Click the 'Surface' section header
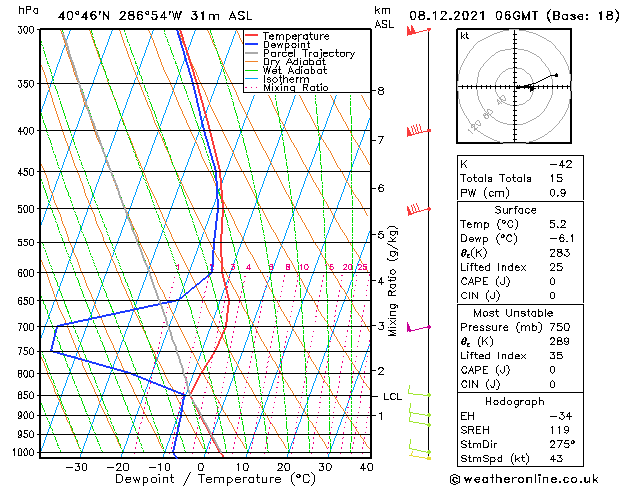The width and height of the screenshot is (629, 486). (x=515, y=210)
